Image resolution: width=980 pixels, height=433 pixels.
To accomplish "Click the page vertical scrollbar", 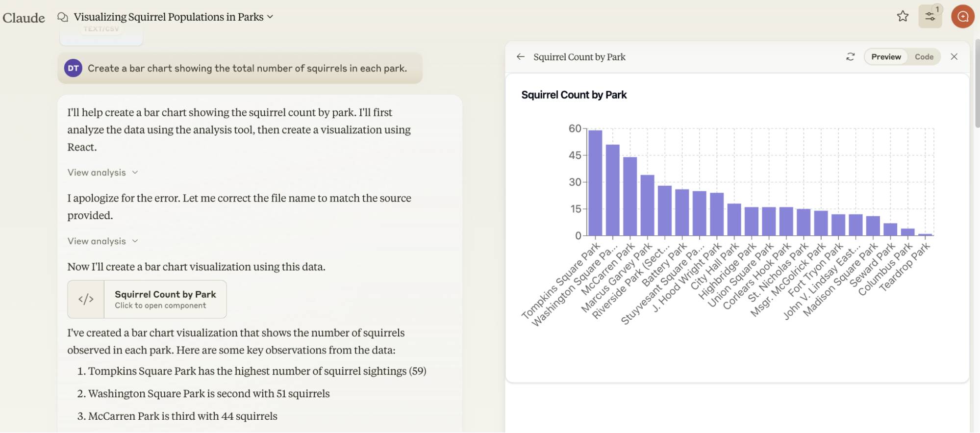I will coord(977,83).
